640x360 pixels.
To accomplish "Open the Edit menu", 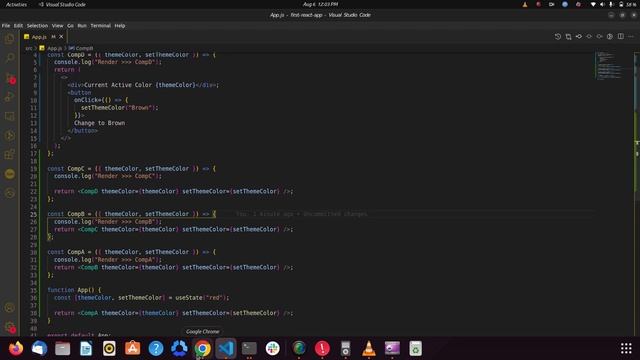I will [18, 26].
